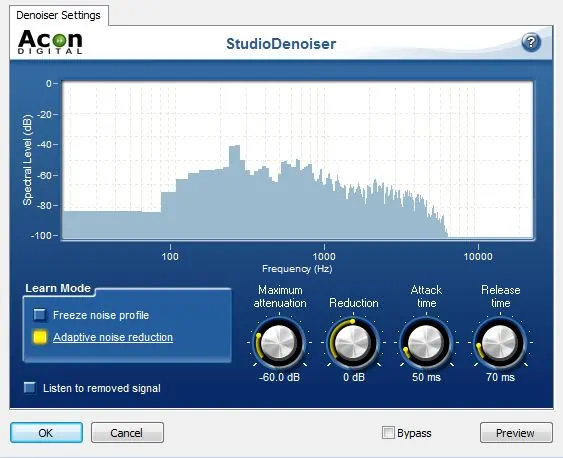The image size is (563, 458).
Task: Toggle Adaptive noise reduction checkbox
Action: [40, 337]
